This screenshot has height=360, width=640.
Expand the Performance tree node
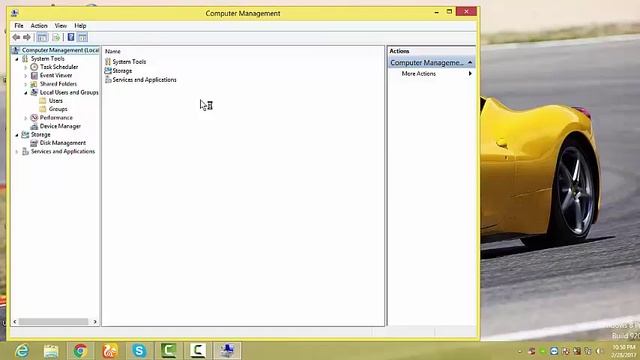[26, 118]
